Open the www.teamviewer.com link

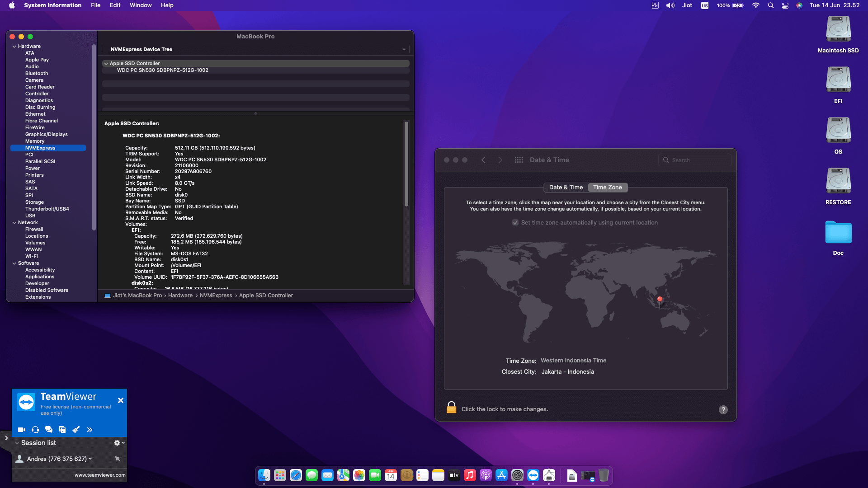[100, 475]
